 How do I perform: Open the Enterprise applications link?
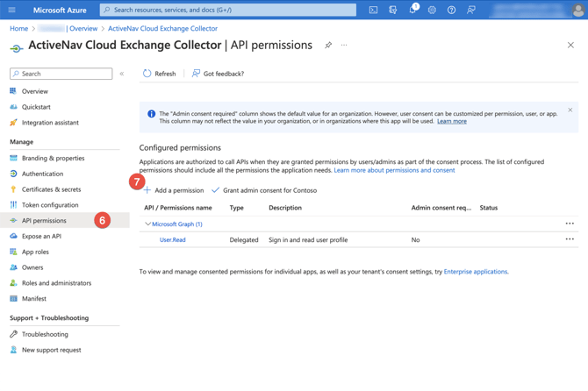pos(477,272)
